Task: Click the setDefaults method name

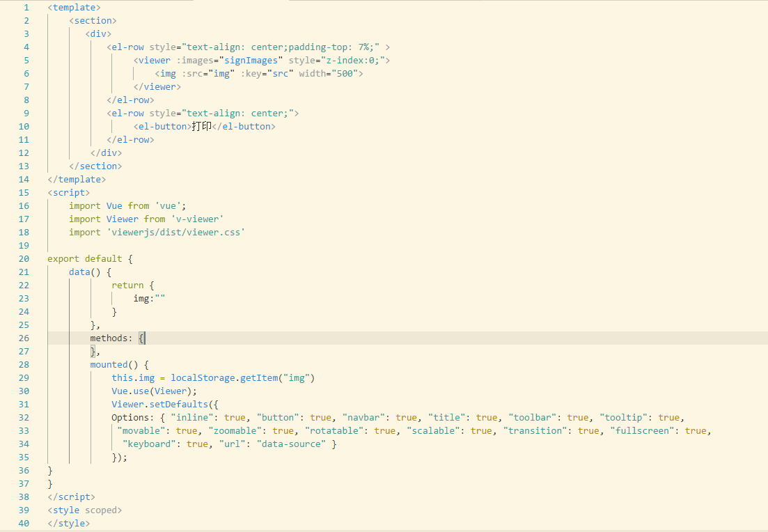Action: (x=179, y=404)
